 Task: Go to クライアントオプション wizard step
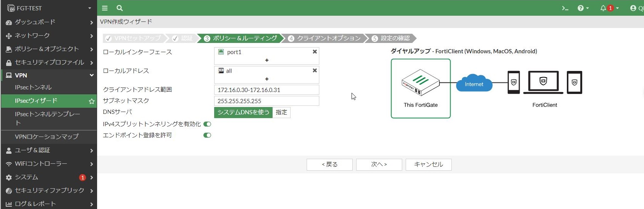[x=324, y=38]
